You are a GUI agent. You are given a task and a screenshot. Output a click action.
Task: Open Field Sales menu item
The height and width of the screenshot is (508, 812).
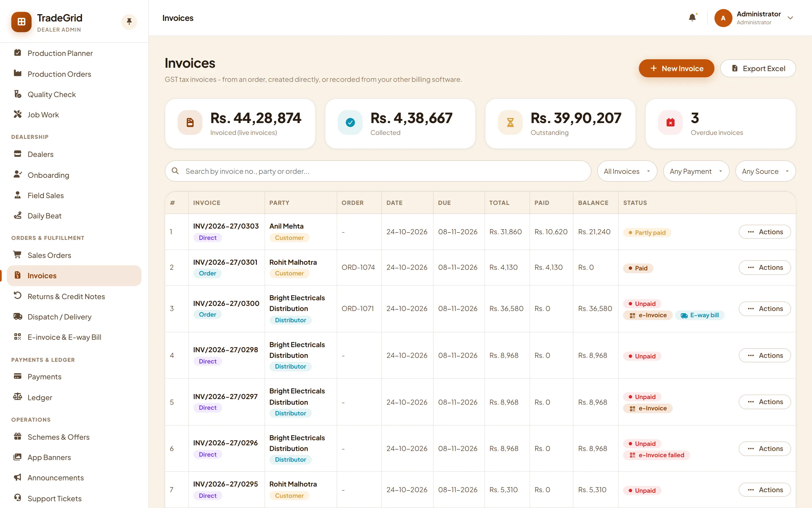pos(74,195)
